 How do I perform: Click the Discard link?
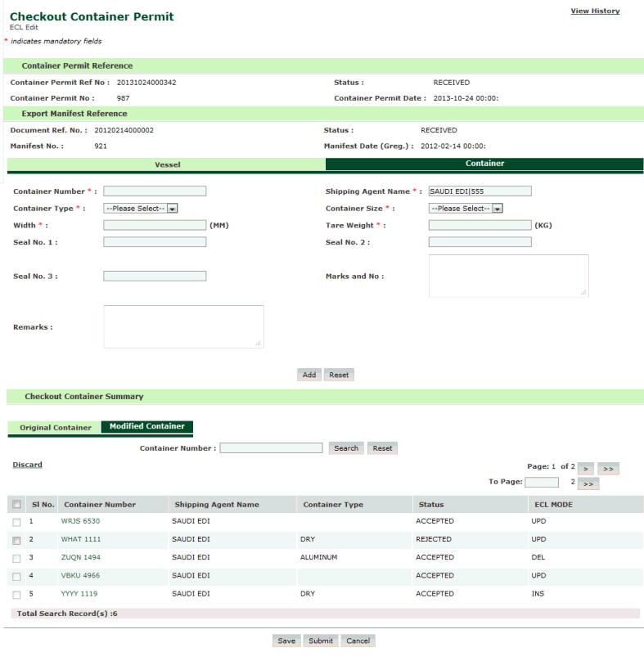27,465
